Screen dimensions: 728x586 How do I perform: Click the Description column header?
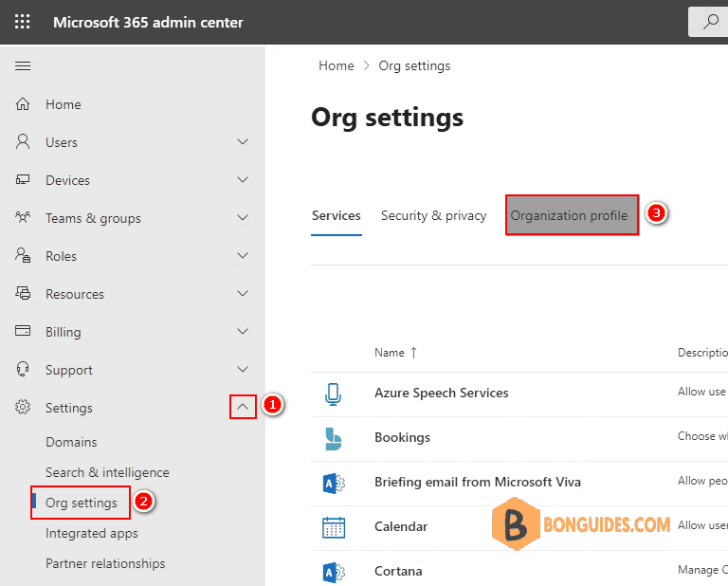click(x=702, y=353)
